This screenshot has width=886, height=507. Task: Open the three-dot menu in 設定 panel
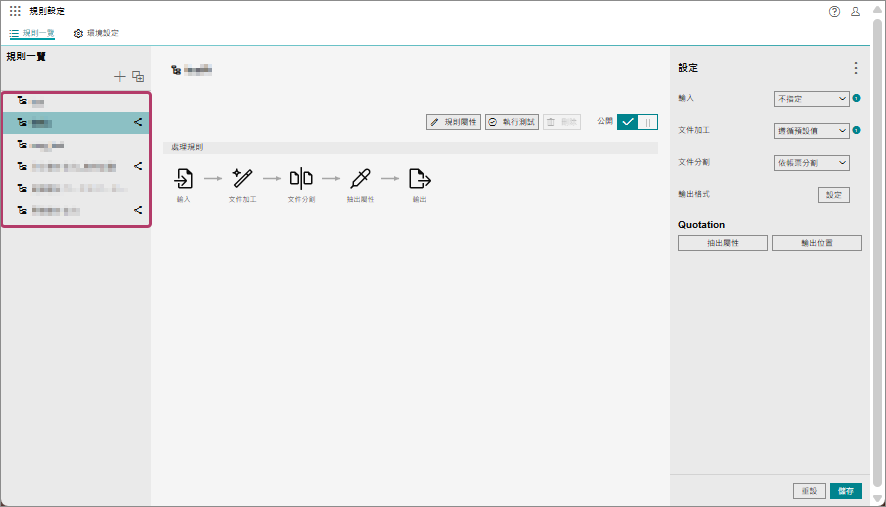(855, 68)
